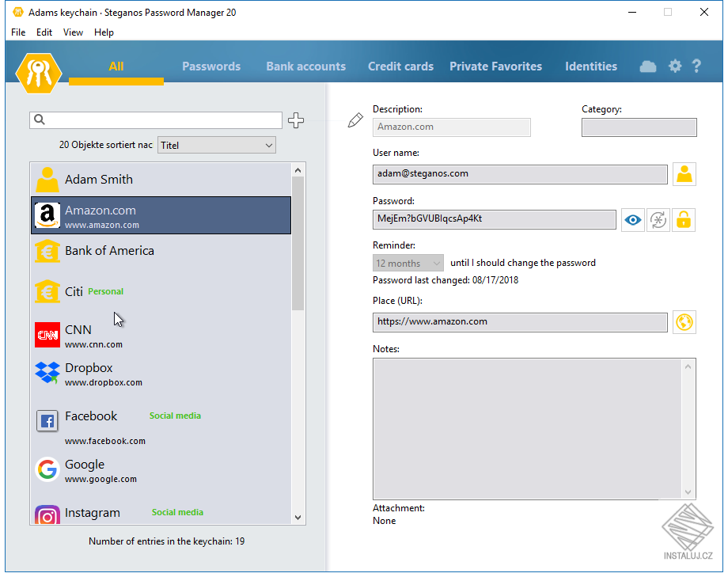The width and height of the screenshot is (728, 577).
Task: Open the Category field dropdown
Action: pyautogui.click(x=639, y=127)
